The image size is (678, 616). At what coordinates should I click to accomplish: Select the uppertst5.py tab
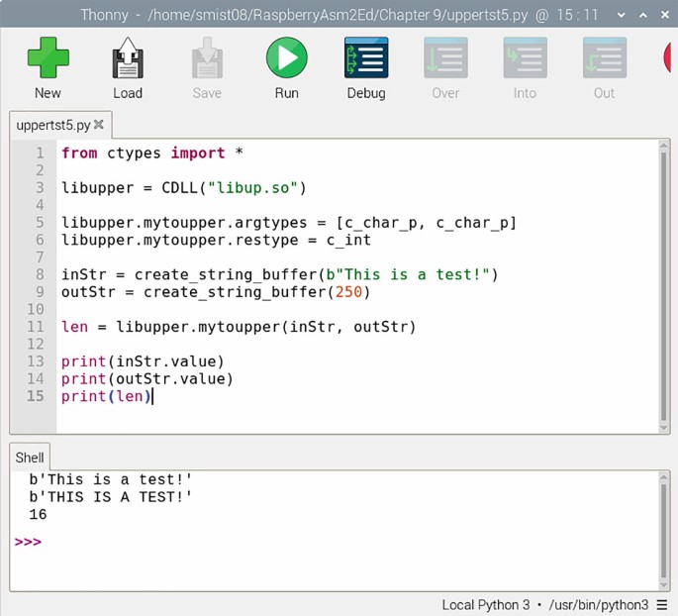pyautogui.click(x=53, y=125)
